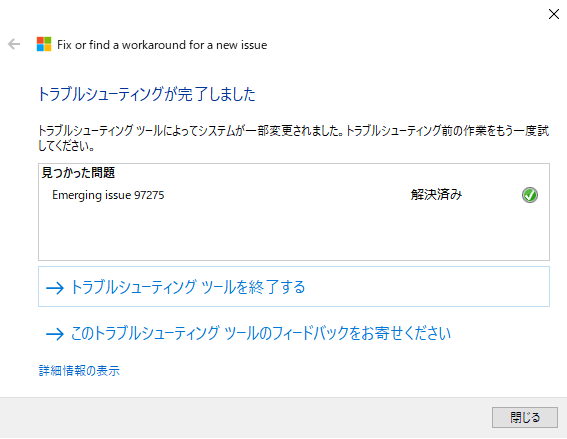The height and width of the screenshot is (439, 567).
Task: Open このトラブルシューティング ツールのフィードバックをお寄せください link
Action: pyautogui.click(x=260, y=333)
